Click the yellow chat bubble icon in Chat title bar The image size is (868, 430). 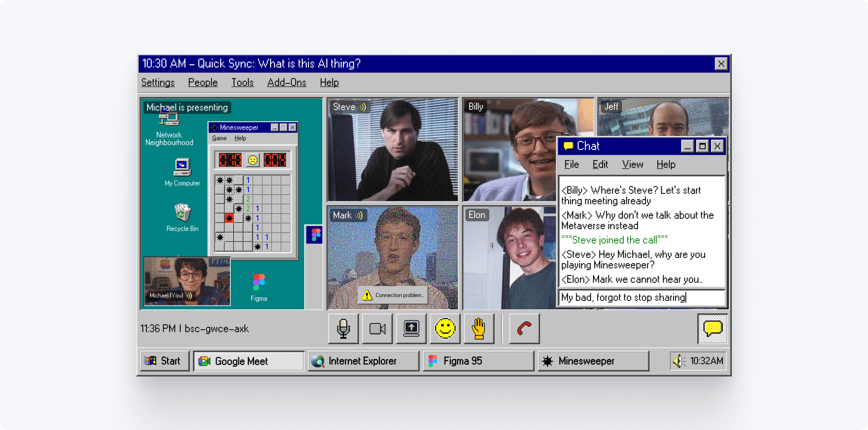pos(568,146)
